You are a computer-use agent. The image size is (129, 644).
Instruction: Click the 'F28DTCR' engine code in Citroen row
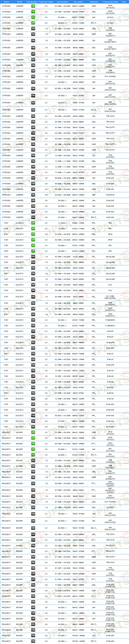point(110,195)
